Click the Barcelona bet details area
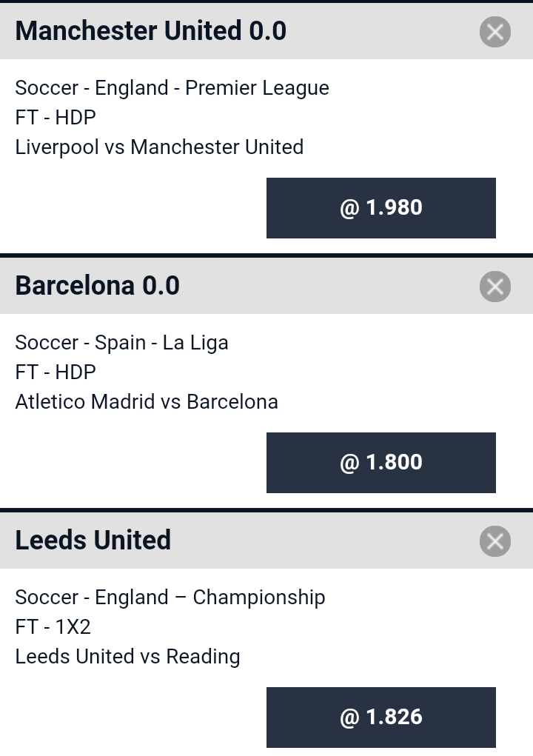The image size is (533, 756). click(x=266, y=411)
